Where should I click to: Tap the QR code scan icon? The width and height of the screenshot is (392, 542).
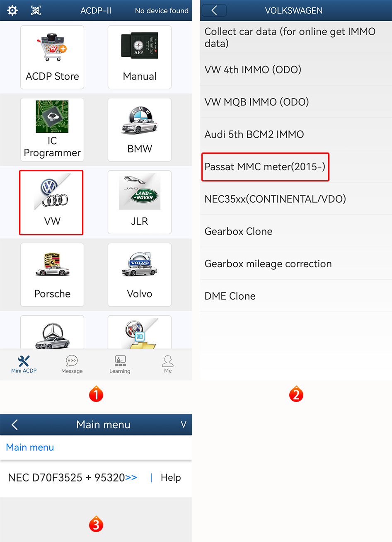pos(36,10)
